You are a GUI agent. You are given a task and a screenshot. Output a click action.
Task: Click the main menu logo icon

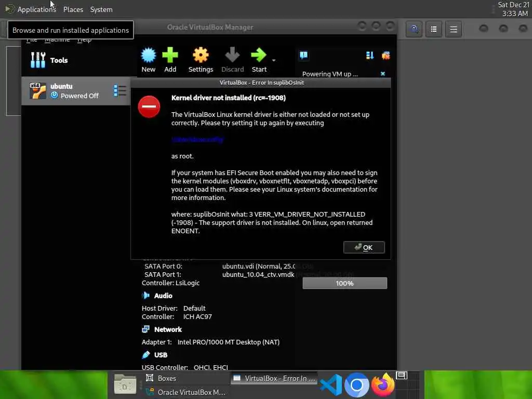pos(10,9)
